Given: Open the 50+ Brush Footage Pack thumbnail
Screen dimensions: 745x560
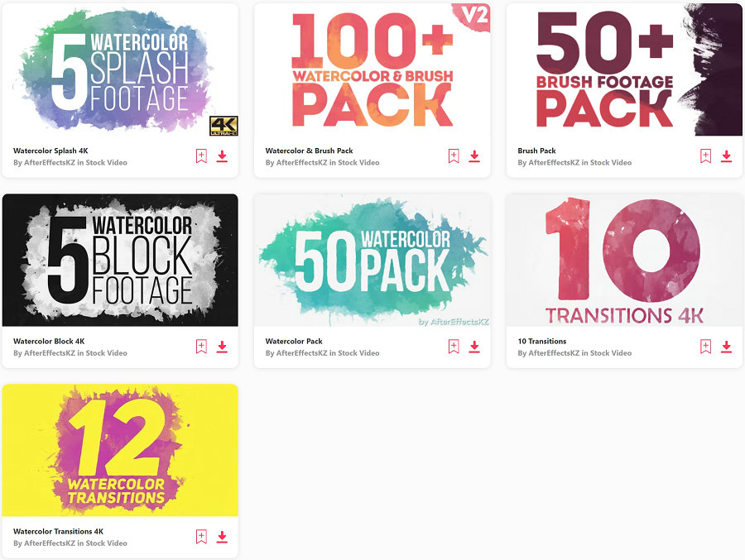Looking at the screenshot, I should coord(624,69).
